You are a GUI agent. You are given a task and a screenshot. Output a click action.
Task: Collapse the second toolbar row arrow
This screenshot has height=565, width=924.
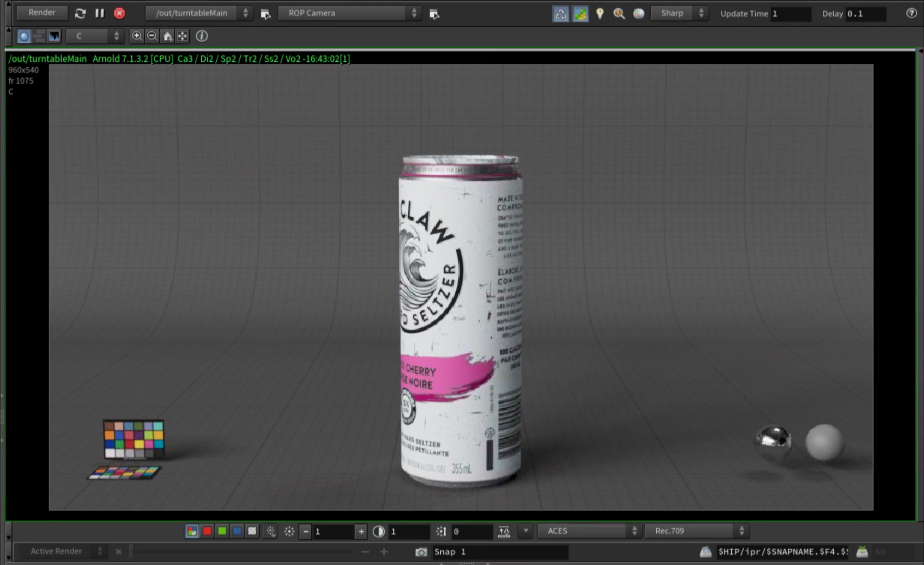pyautogui.click(x=8, y=30)
